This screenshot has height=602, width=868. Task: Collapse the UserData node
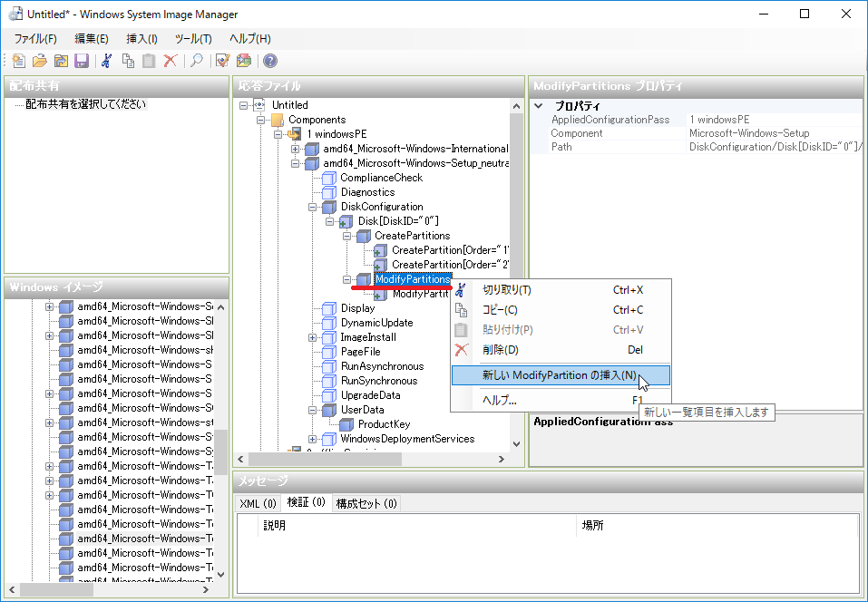[312, 410]
